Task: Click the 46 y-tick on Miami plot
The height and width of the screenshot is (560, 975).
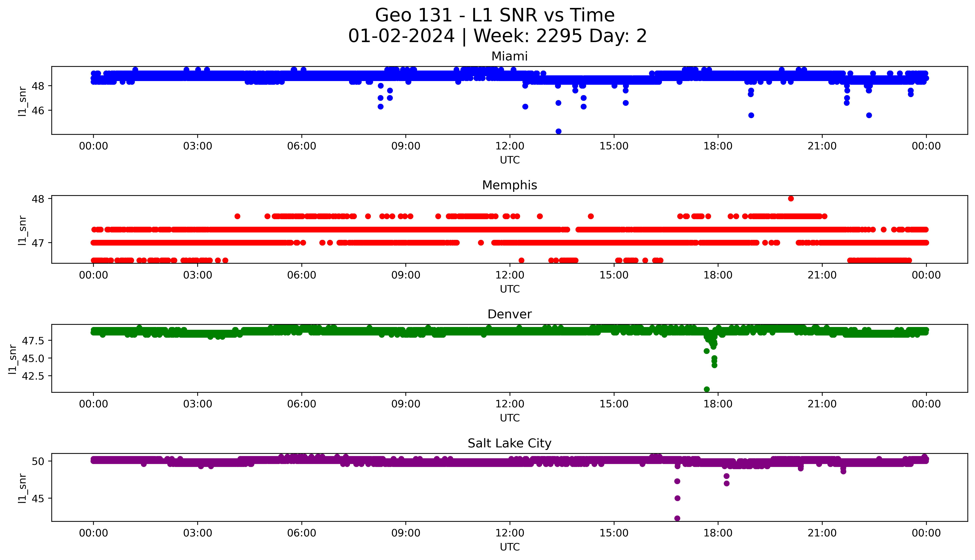Action: pos(38,111)
